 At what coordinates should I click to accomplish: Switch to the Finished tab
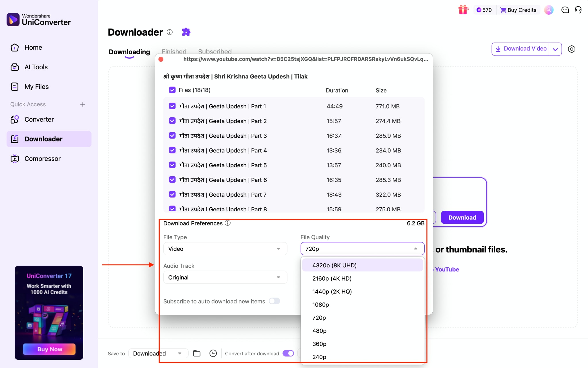(x=174, y=51)
